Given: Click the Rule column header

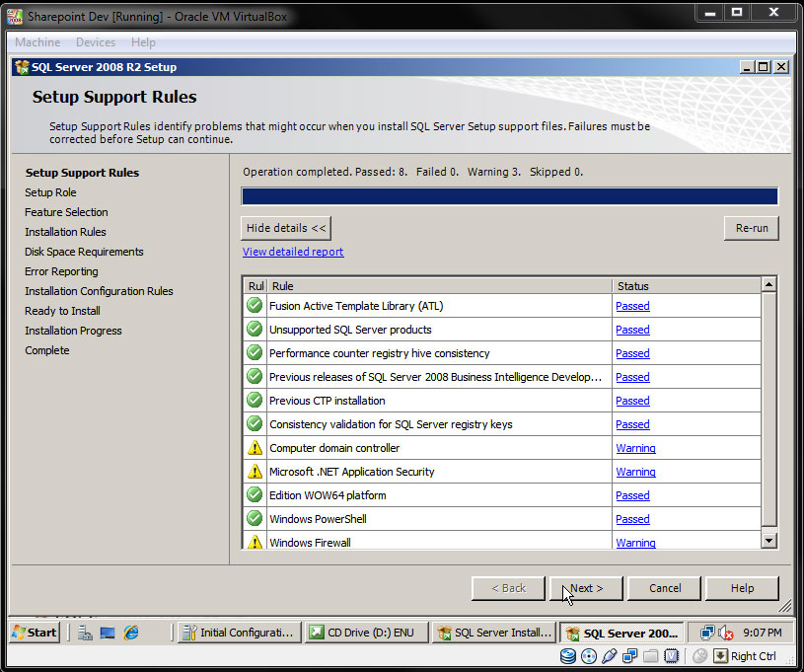Looking at the screenshot, I should (x=439, y=286).
